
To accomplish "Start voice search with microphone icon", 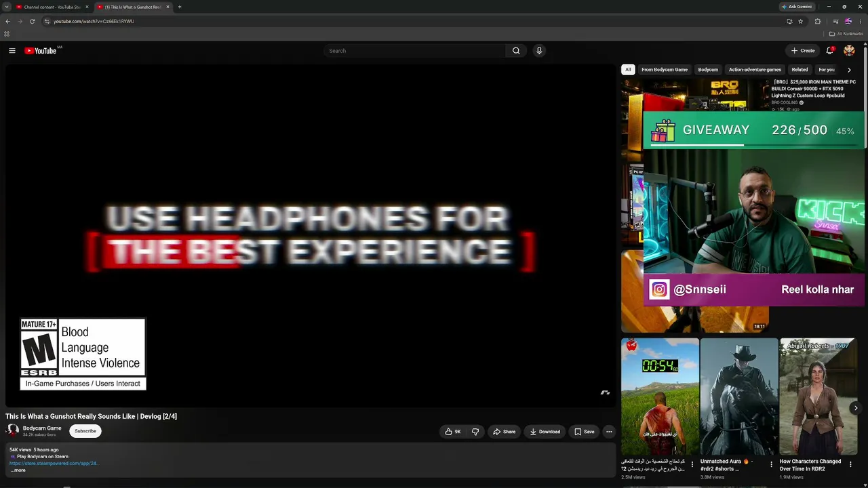I will tap(539, 51).
